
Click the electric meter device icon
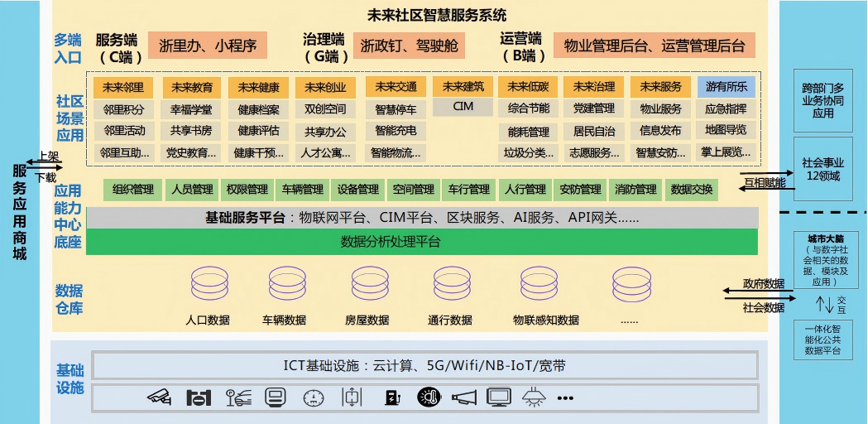click(275, 397)
